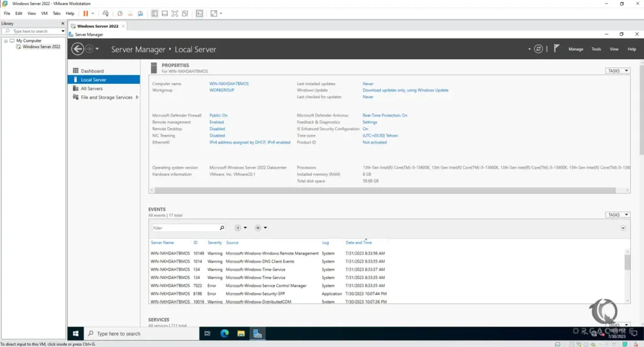Click the WORKGROUP link
This screenshot has width=644, height=347.
[222, 90]
